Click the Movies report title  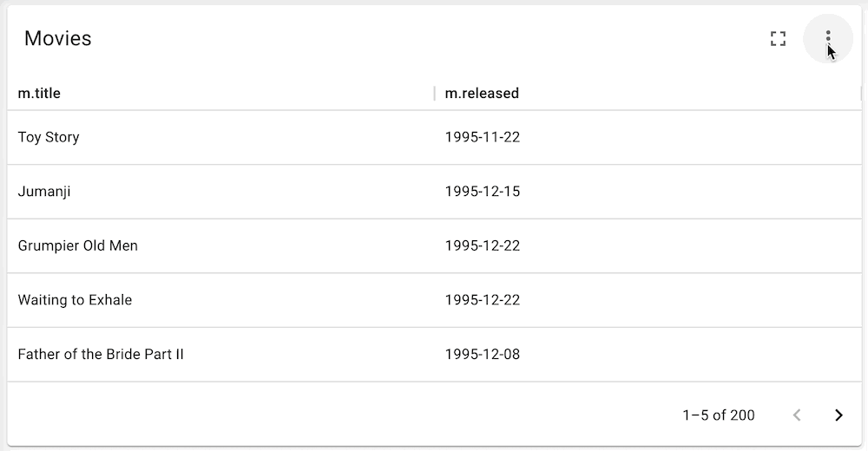point(57,38)
